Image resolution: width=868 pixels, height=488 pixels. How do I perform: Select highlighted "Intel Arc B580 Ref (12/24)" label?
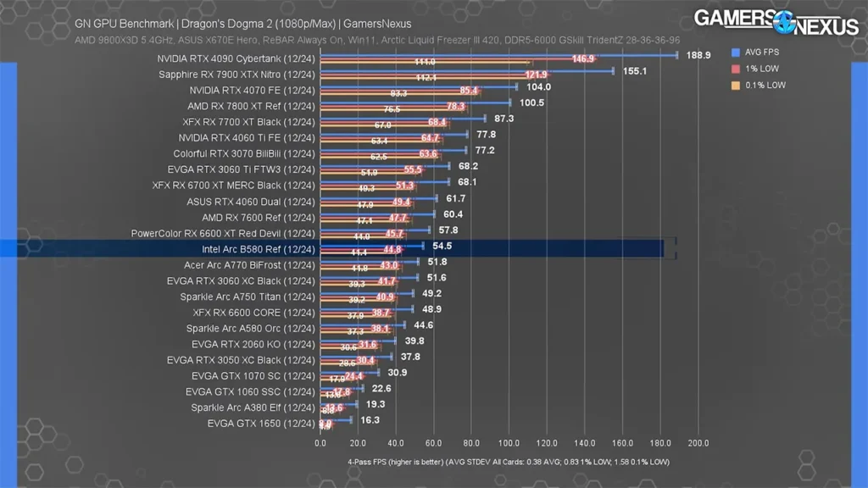click(259, 250)
